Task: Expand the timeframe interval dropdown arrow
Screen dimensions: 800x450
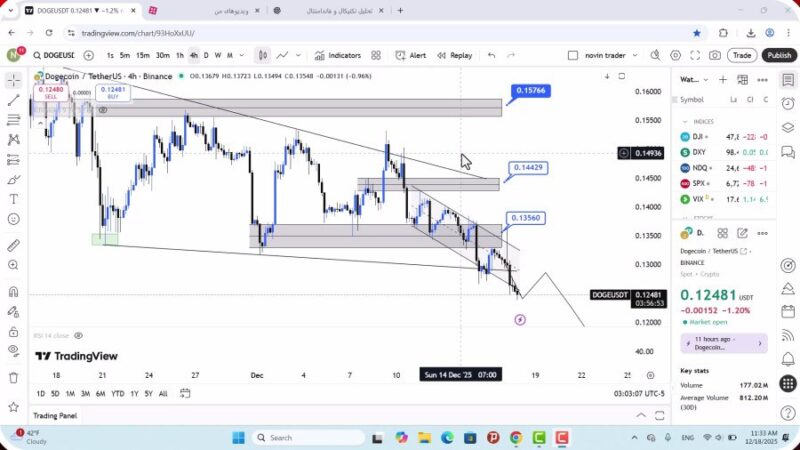Action: [x=242, y=55]
